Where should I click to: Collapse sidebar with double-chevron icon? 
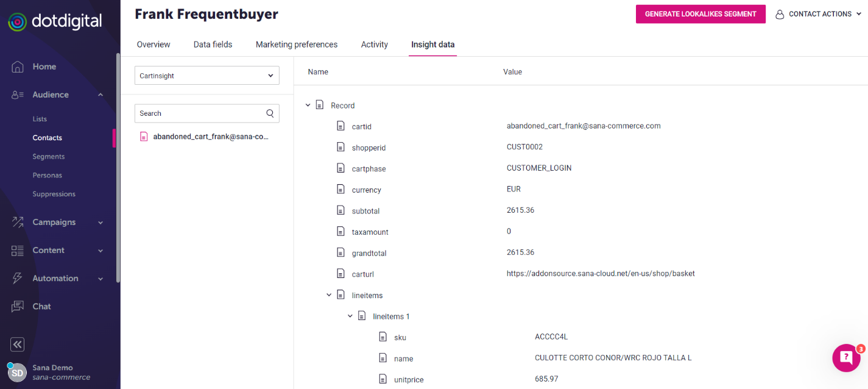[18, 344]
